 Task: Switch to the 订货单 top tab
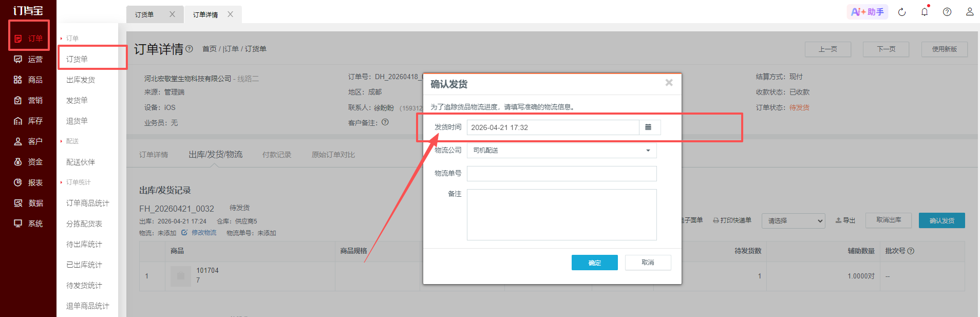[x=144, y=15]
